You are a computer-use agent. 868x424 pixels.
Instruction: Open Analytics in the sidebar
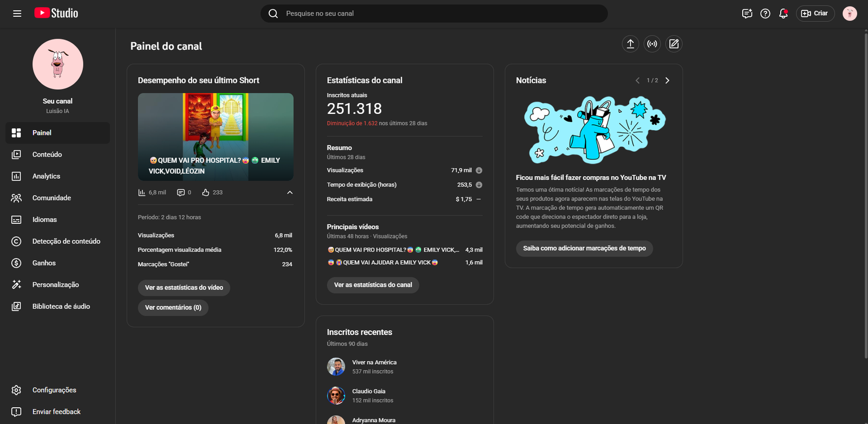(x=46, y=176)
